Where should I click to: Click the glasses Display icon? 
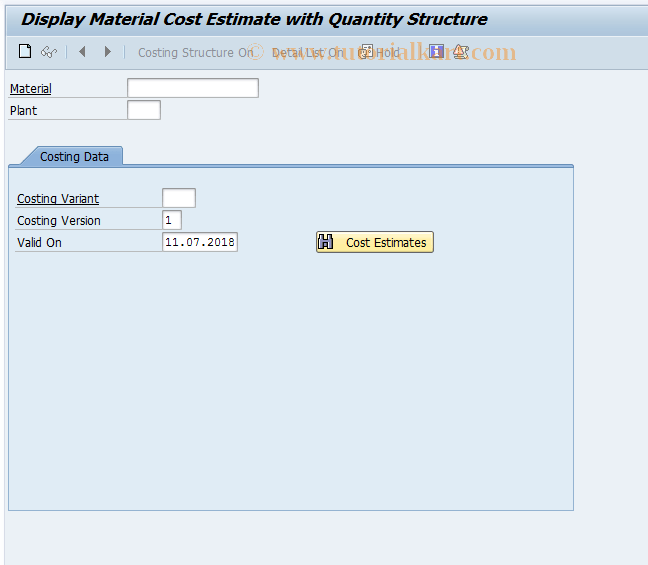click(49, 52)
